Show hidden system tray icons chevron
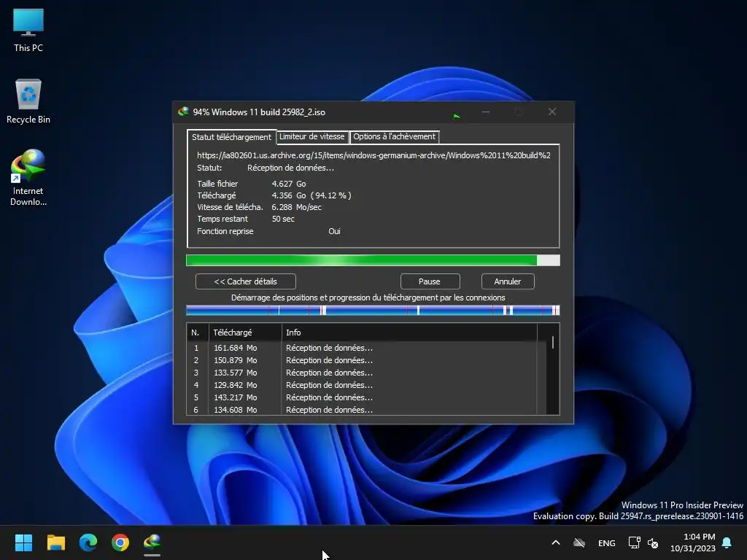747x560 pixels. [555, 542]
